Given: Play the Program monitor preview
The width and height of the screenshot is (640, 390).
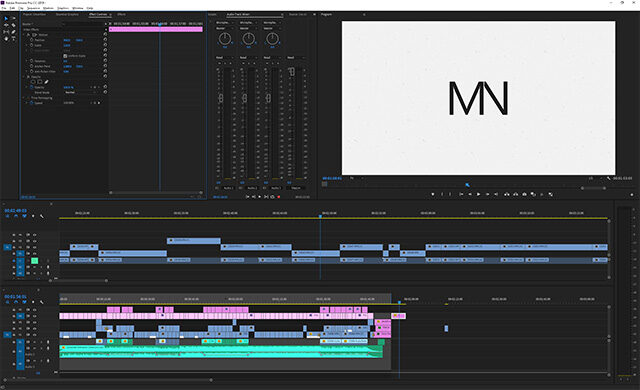Looking at the screenshot, I should pyautogui.click(x=478, y=194).
